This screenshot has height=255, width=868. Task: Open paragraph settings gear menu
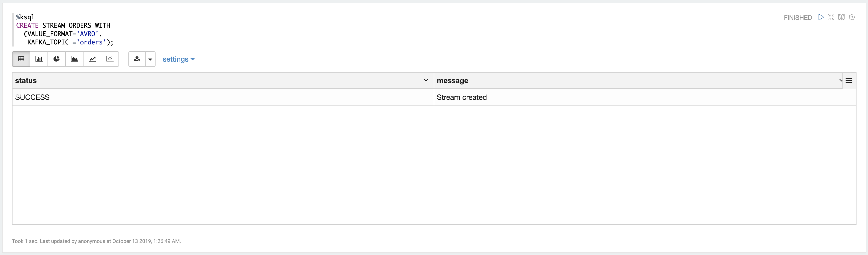(x=852, y=17)
